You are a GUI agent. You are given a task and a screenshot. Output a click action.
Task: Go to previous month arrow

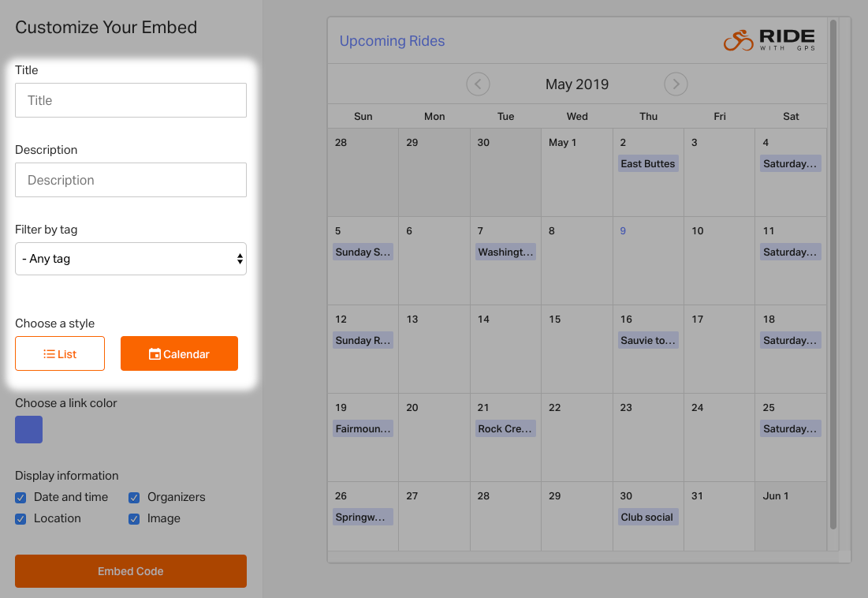(478, 84)
